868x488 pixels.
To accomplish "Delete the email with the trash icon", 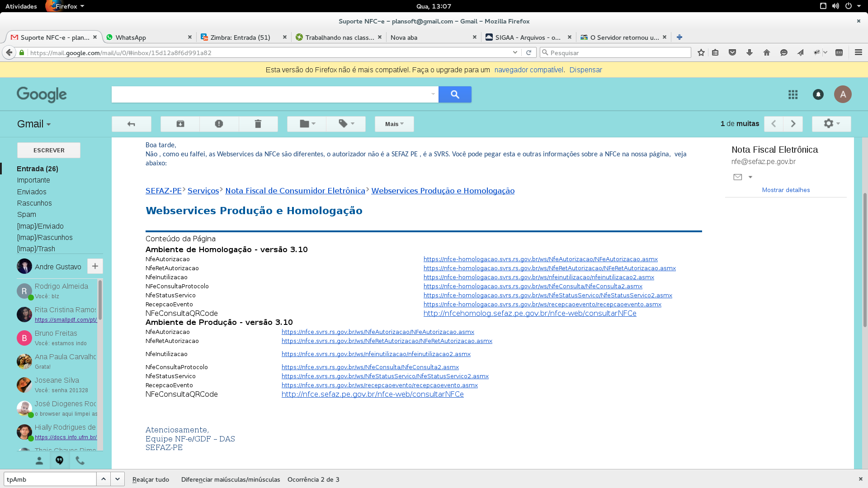I will 258,124.
